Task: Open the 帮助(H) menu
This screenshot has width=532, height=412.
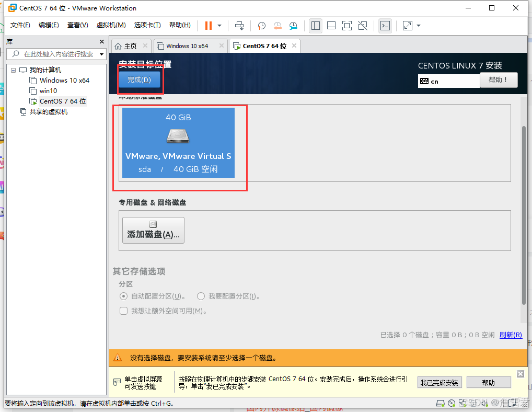Action: point(180,25)
